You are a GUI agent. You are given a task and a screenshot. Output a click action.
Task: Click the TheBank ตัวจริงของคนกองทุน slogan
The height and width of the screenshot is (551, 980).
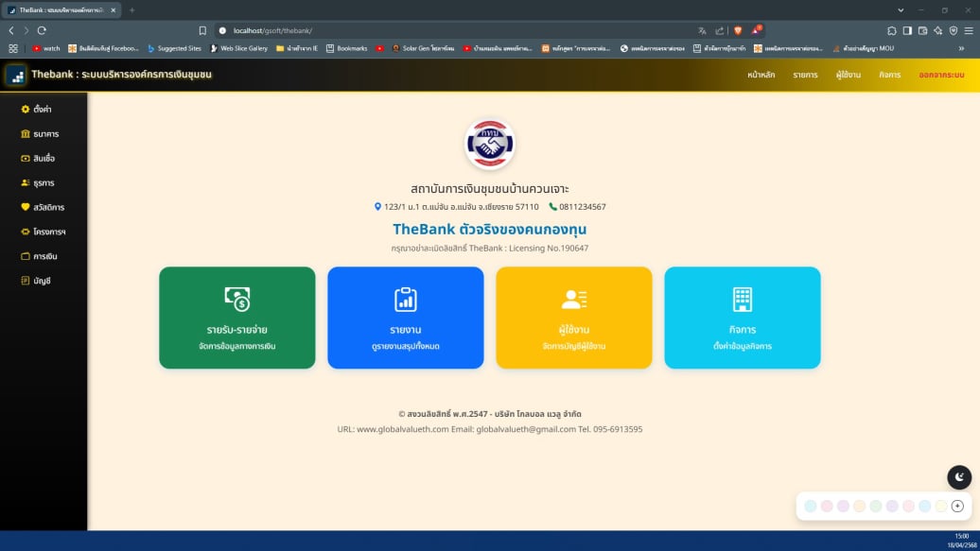click(489, 230)
